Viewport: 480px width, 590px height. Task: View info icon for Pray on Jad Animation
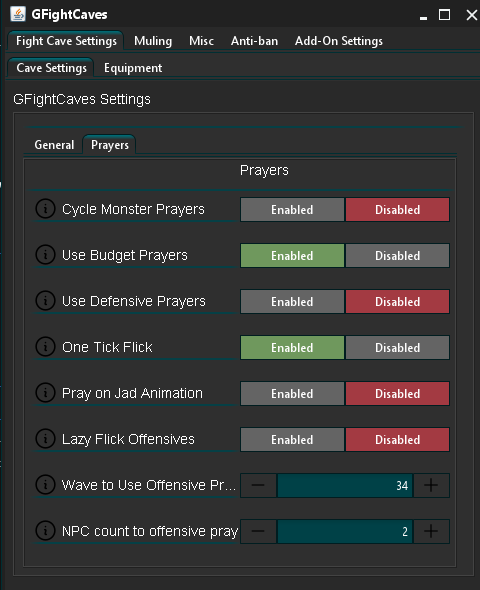pos(45,392)
